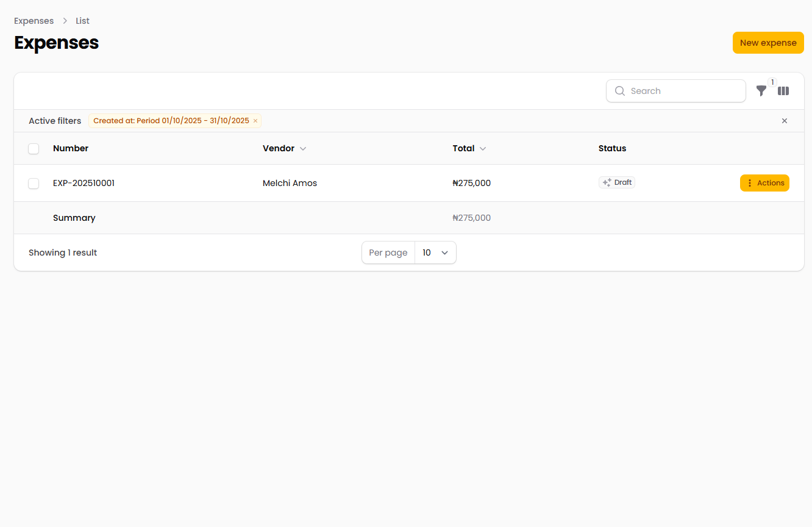
Task: Click the List breadcrumb item
Action: 82,21
